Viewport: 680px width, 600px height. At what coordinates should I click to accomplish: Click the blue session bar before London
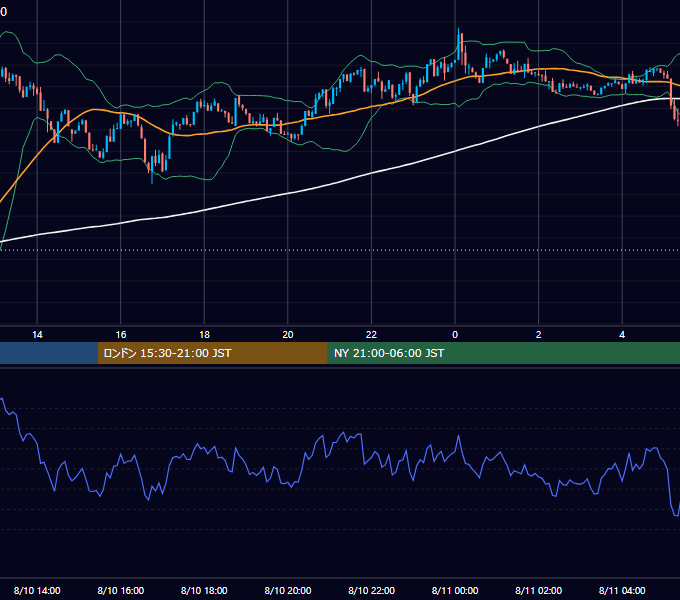pyautogui.click(x=49, y=353)
